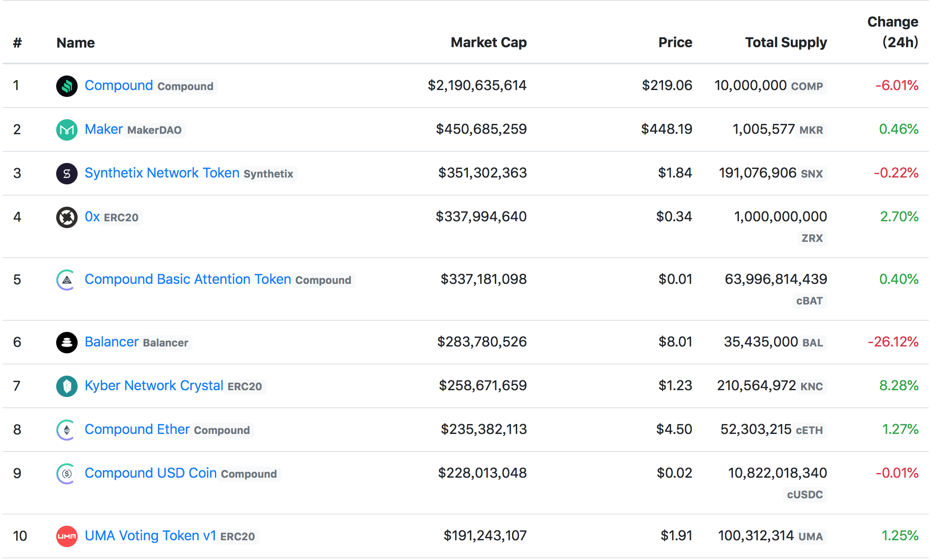Open the Compound token link
This screenshot has height=560, width=940.
119,85
